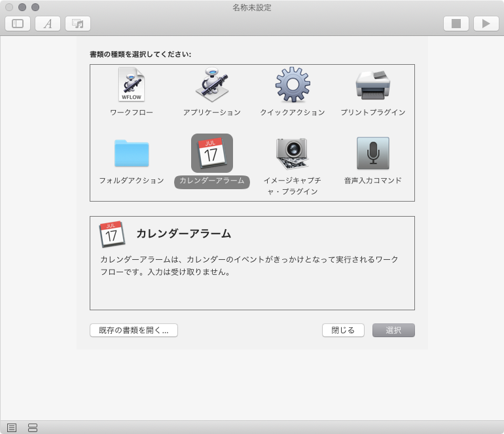Click the アプリケーション label text
This screenshot has height=434, width=504.
tap(212, 113)
